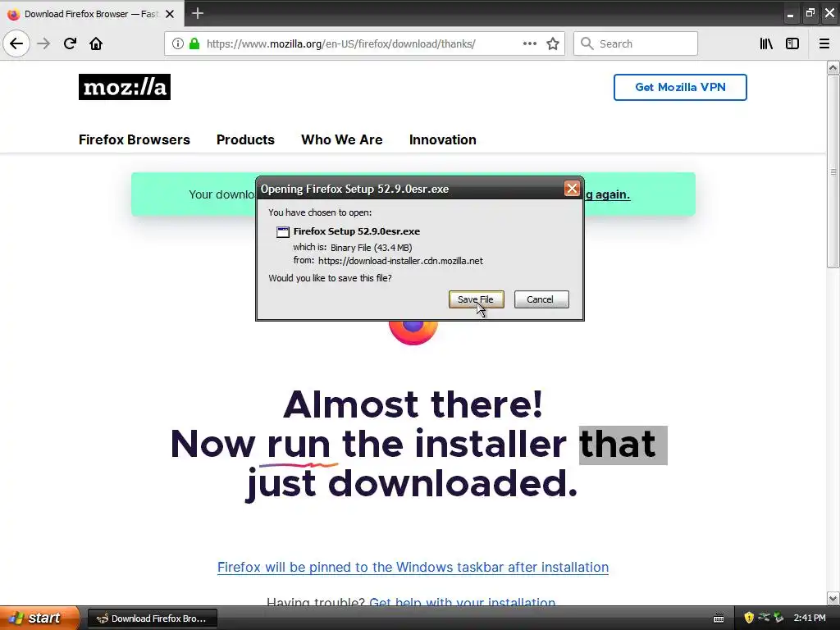This screenshot has height=630, width=840.
Task: Click the page scrollbar down arrow
Action: (x=833, y=598)
